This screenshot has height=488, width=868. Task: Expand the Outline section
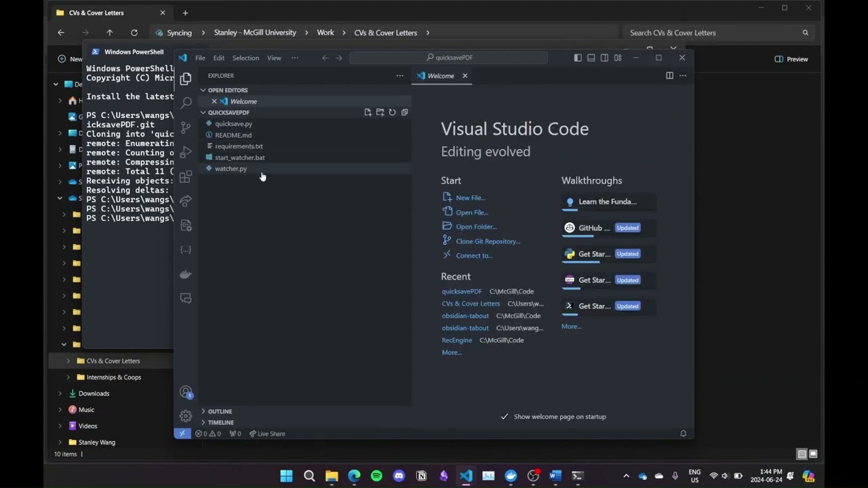(220, 411)
